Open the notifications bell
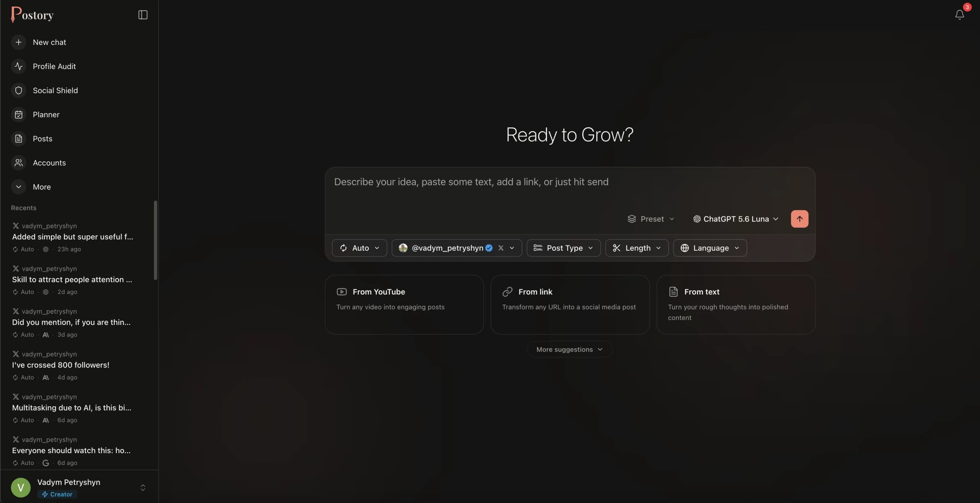 [x=959, y=15]
